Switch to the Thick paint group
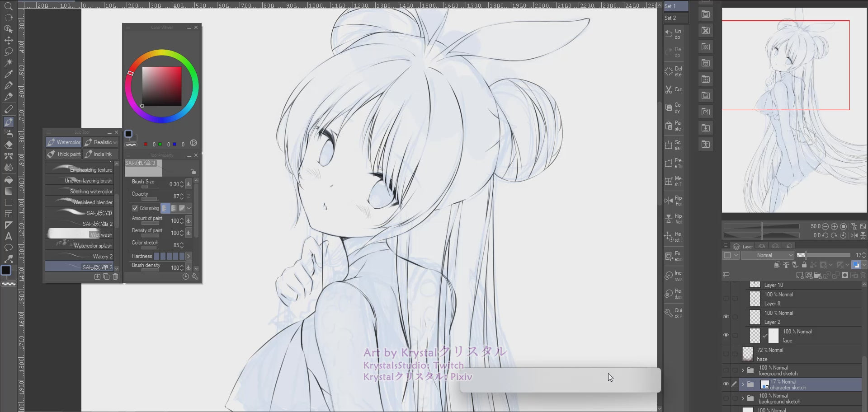 (x=63, y=154)
